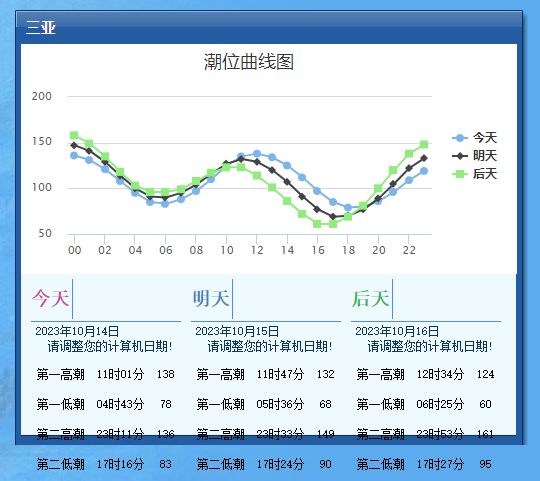Click the date 2023年10月14日
This screenshot has height=481, width=540.
(77, 331)
